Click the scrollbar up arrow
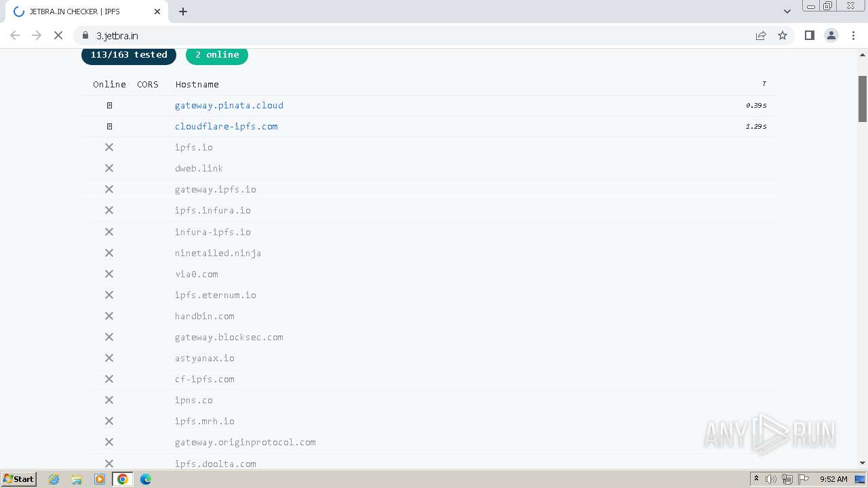868x488 pixels. (x=863, y=54)
